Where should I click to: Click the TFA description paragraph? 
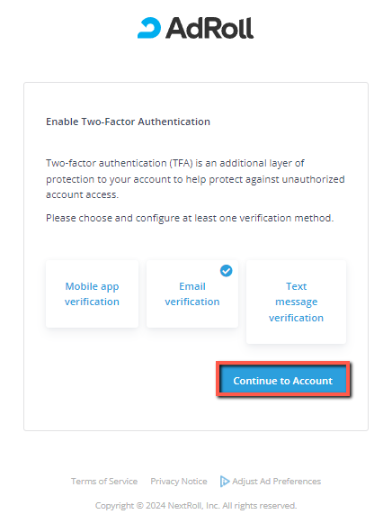coord(195,179)
